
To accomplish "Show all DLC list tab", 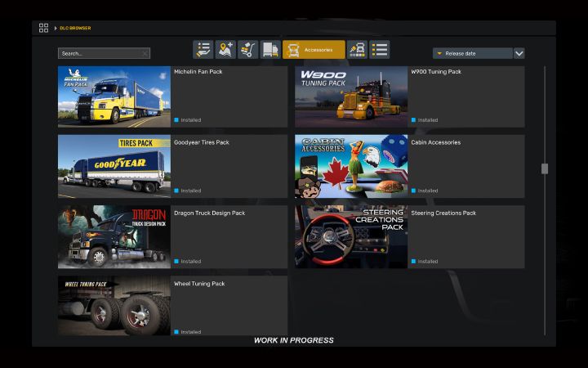I will point(380,50).
